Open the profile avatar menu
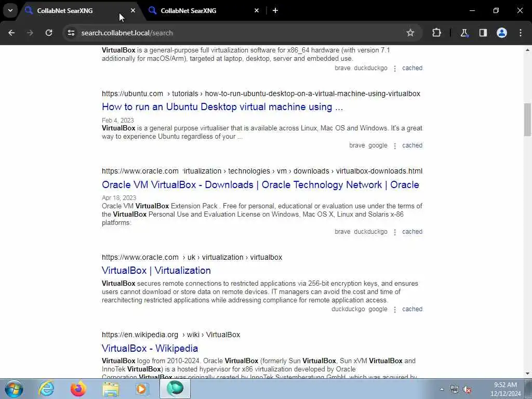 (x=502, y=33)
